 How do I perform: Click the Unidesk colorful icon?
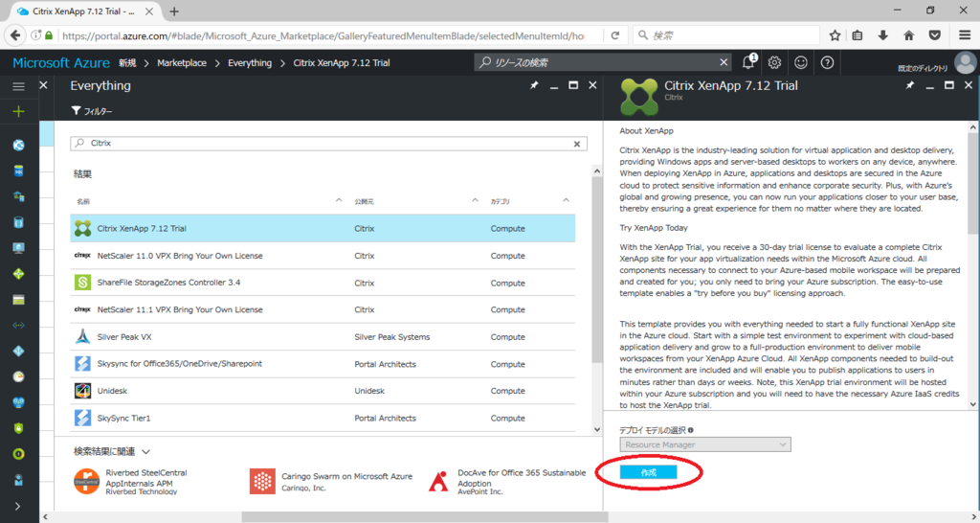pyautogui.click(x=82, y=391)
